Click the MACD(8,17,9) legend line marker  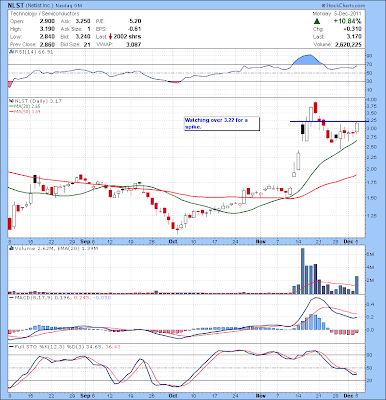tap(11, 297)
